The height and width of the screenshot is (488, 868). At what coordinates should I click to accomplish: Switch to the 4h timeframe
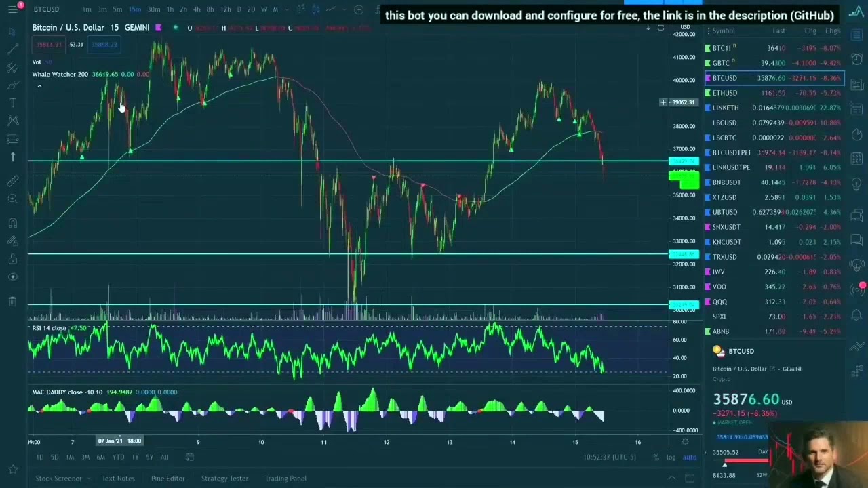pos(197,9)
